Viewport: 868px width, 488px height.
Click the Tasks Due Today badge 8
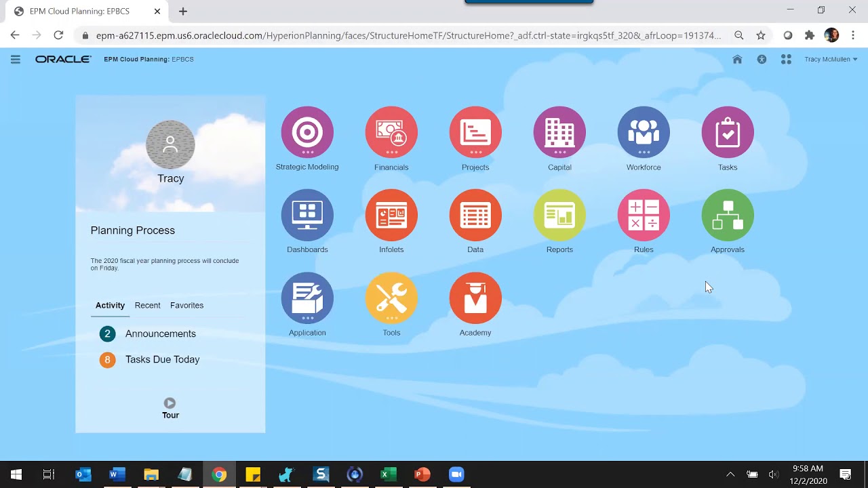(107, 360)
